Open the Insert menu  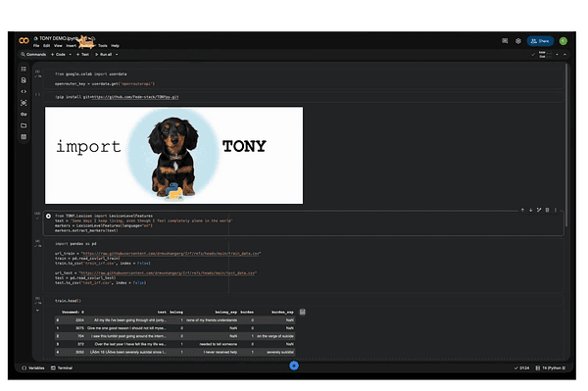tap(72, 46)
